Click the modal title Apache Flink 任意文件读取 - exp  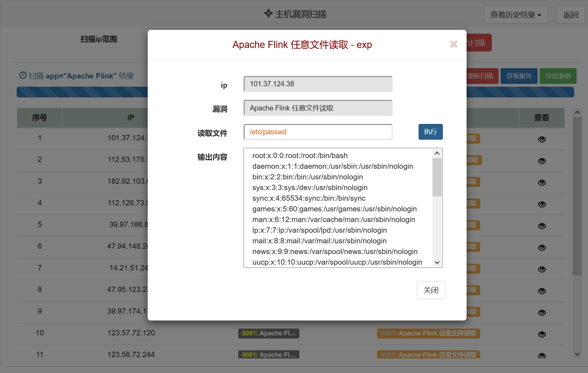[302, 45]
